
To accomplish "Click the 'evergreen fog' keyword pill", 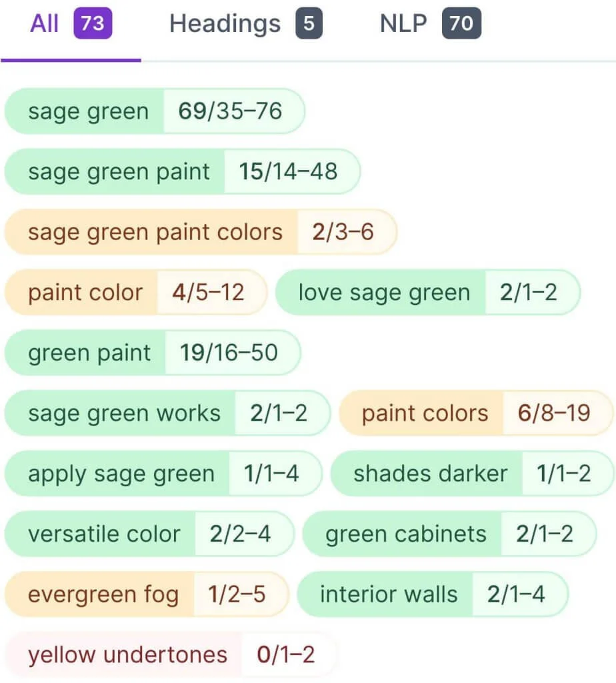I will pos(146,594).
